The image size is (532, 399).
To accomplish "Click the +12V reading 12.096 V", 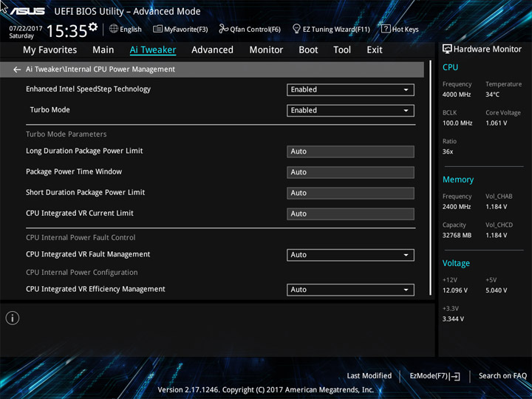I will 454,290.
